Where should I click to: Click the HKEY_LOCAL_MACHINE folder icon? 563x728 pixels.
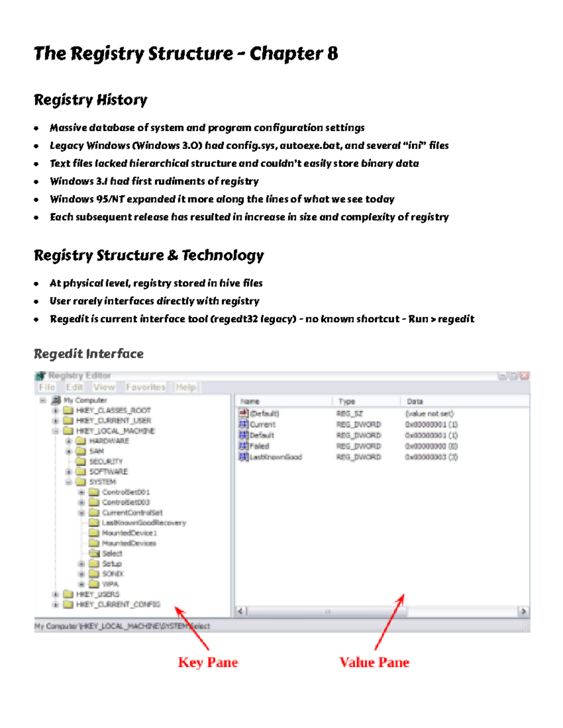pyautogui.click(x=68, y=431)
